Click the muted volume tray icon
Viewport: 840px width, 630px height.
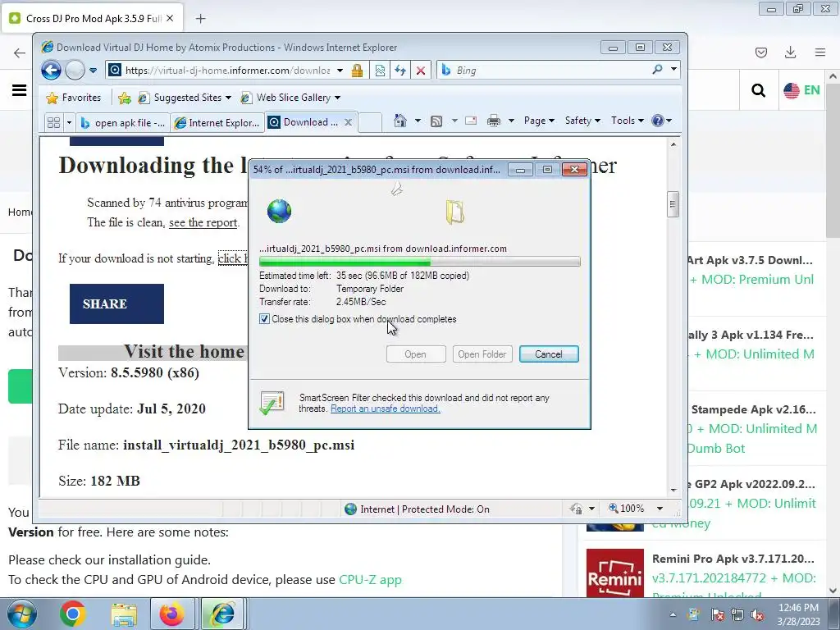pos(757,614)
